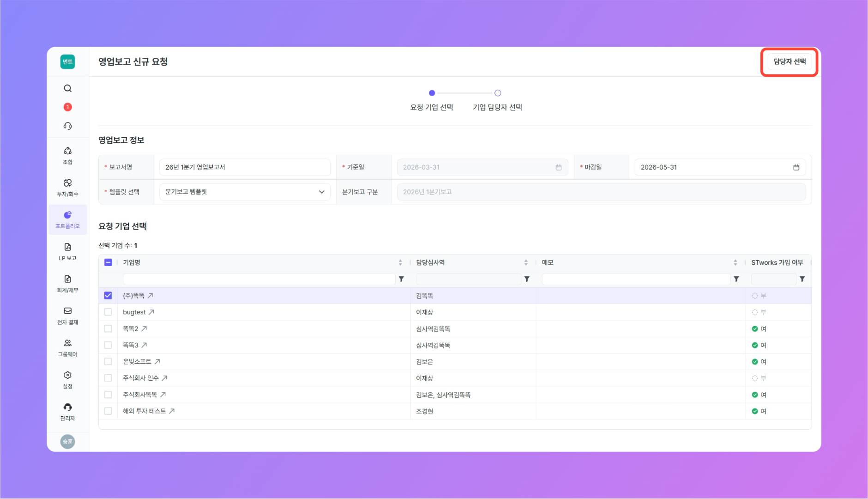The height and width of the screenshot is (499, 868).
Task: Click the green 여 status for 똑똑2
Action: (759, 329)
